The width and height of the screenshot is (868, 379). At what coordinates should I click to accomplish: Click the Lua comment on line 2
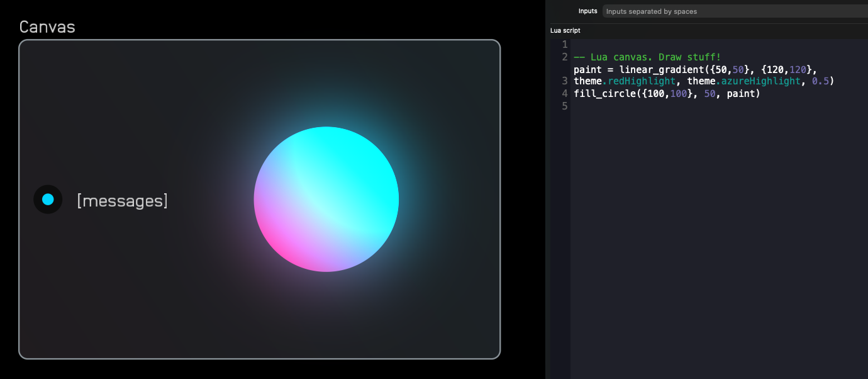pyautogui.click(x=647, y=57)
